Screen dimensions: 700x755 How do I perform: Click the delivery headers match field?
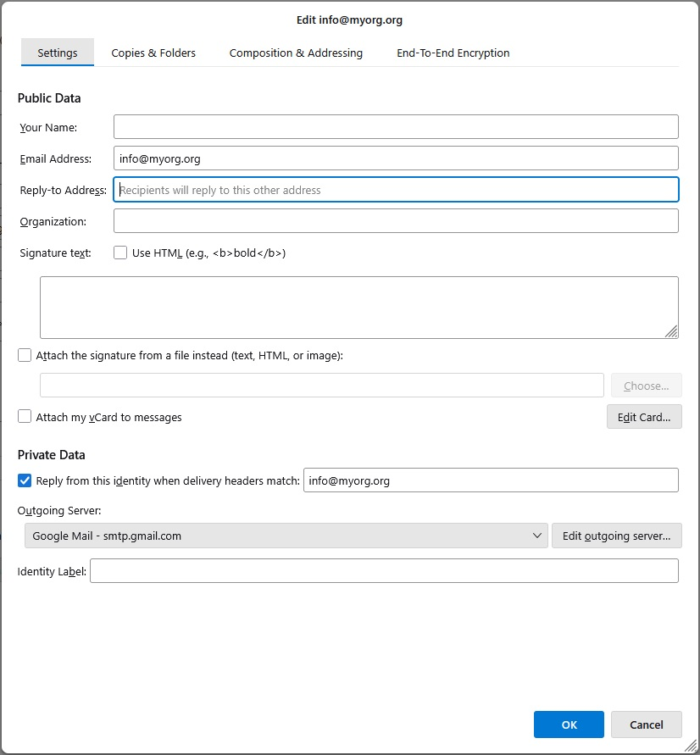[491, 480]
